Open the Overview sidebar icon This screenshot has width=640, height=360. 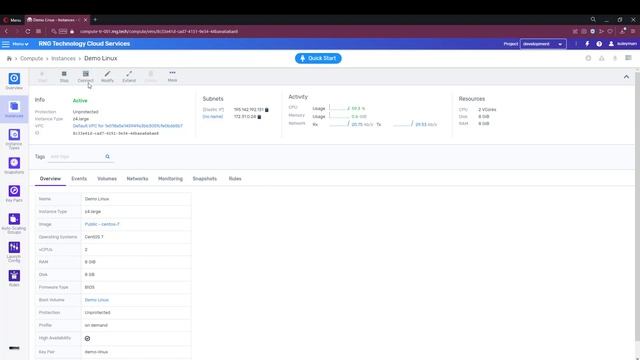pos(14,81)
